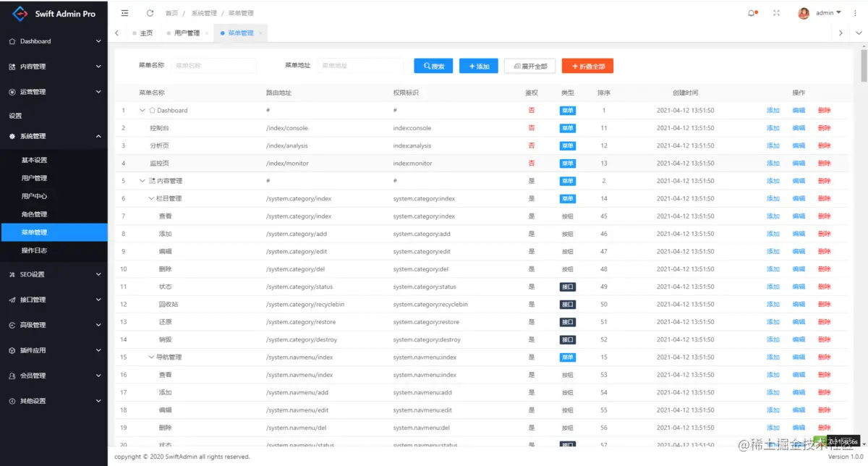Image resolution: width=868 pixels, height=466 pixels.
Task: Click the admin avatar picture
Action: click(804, 13)
